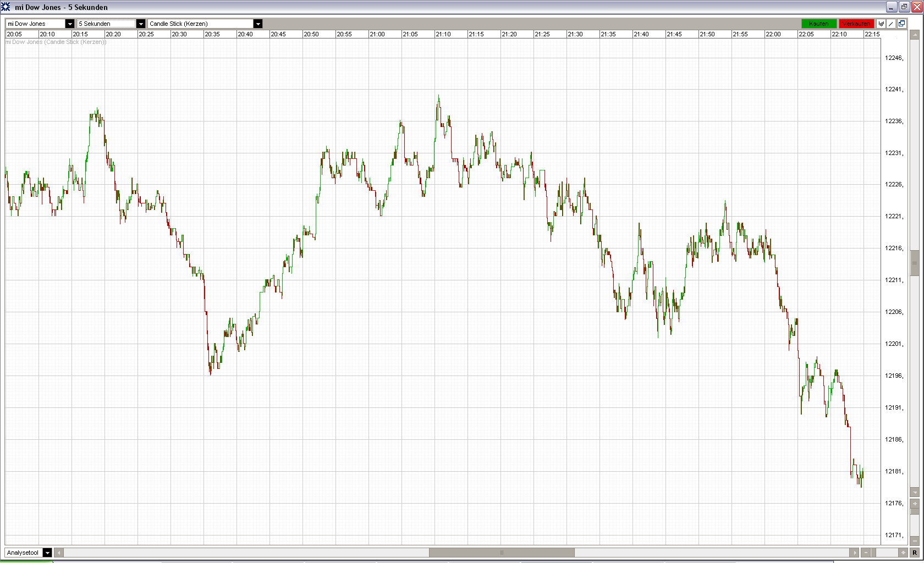
Task: Zoom out vertical price axis with minus
Action: tap(915, 541)
